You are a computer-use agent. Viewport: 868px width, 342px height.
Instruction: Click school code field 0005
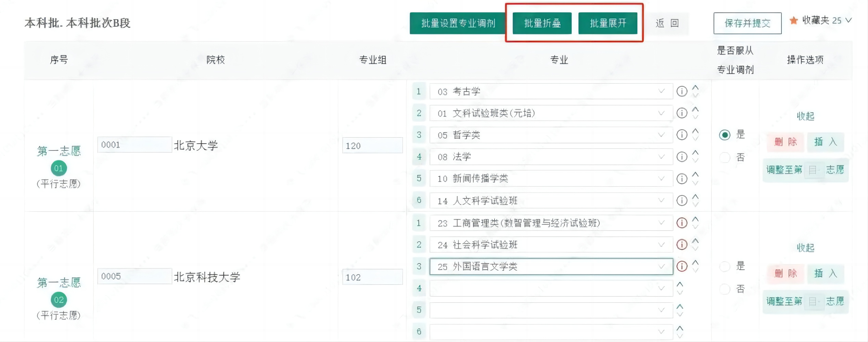135,276
